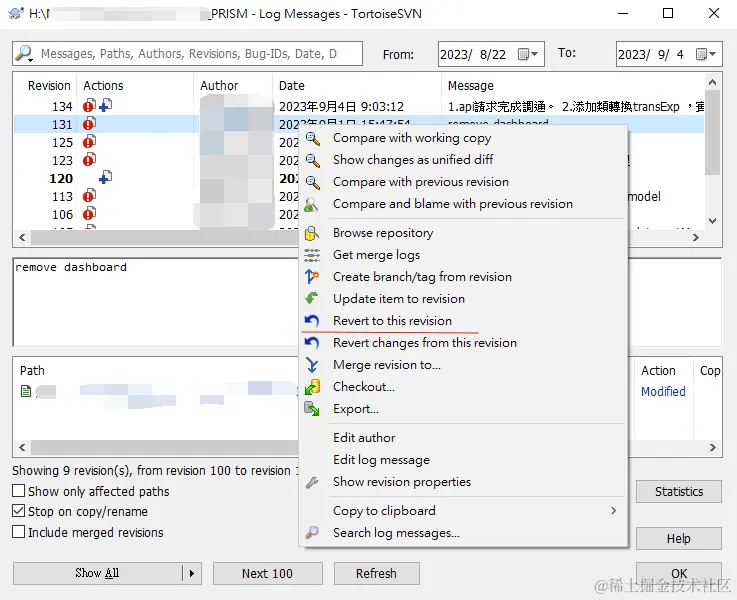The image size is (737, 600).
Task: Click the Checkout icon in the context menu
Action: pos(312,387)
